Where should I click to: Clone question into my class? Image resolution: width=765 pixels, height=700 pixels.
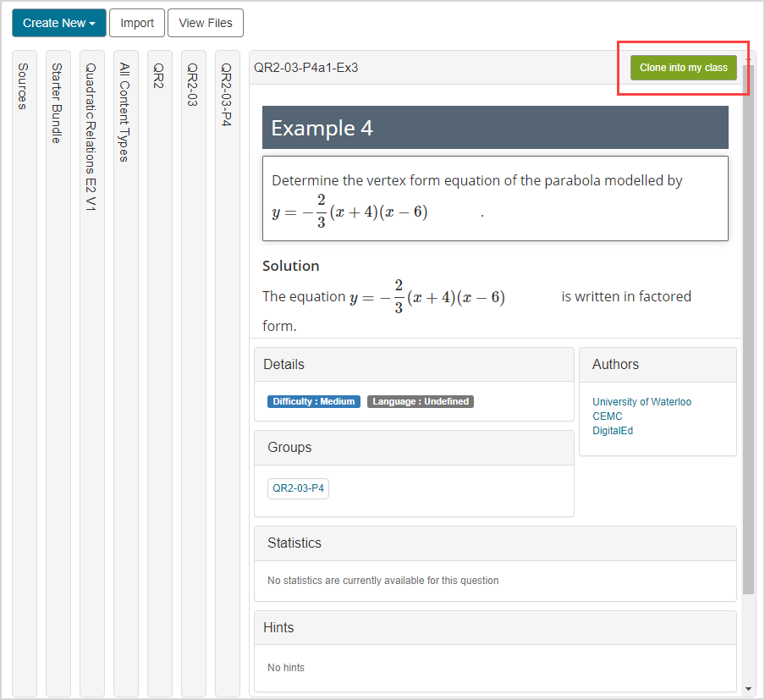click(x=683, y=68)
